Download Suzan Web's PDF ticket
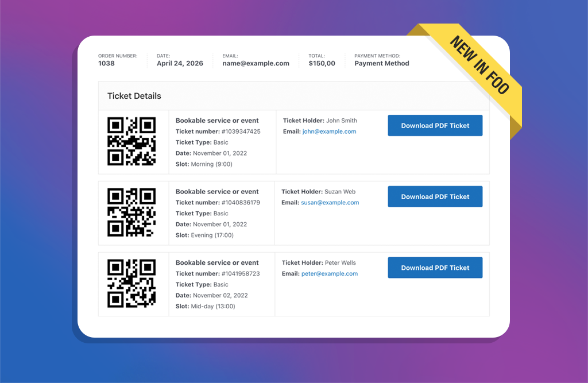Screen dimensions: 588x383 [435, 196]
